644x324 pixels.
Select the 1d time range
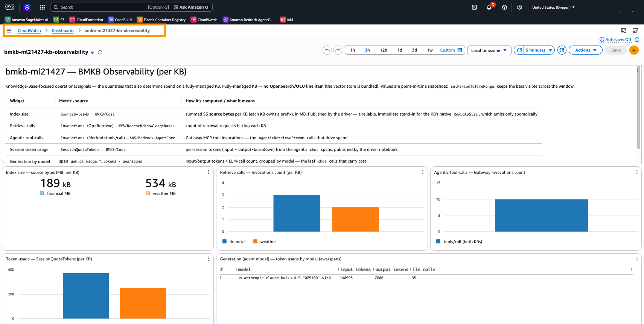click(x=400, y=50)
